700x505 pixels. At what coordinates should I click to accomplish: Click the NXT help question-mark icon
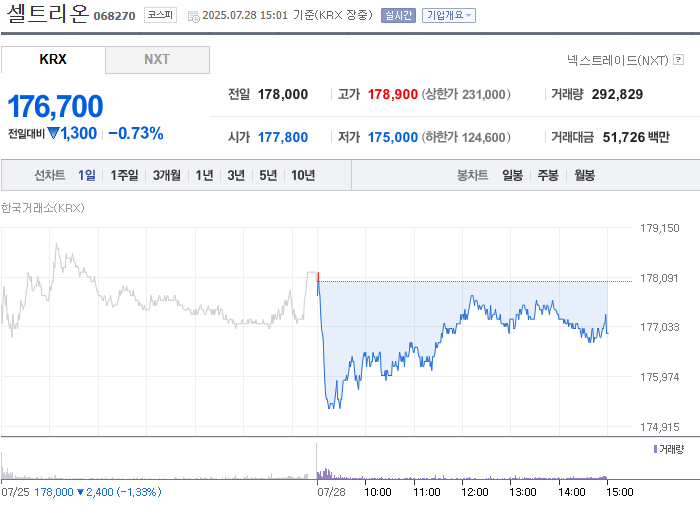click(679, 59)
